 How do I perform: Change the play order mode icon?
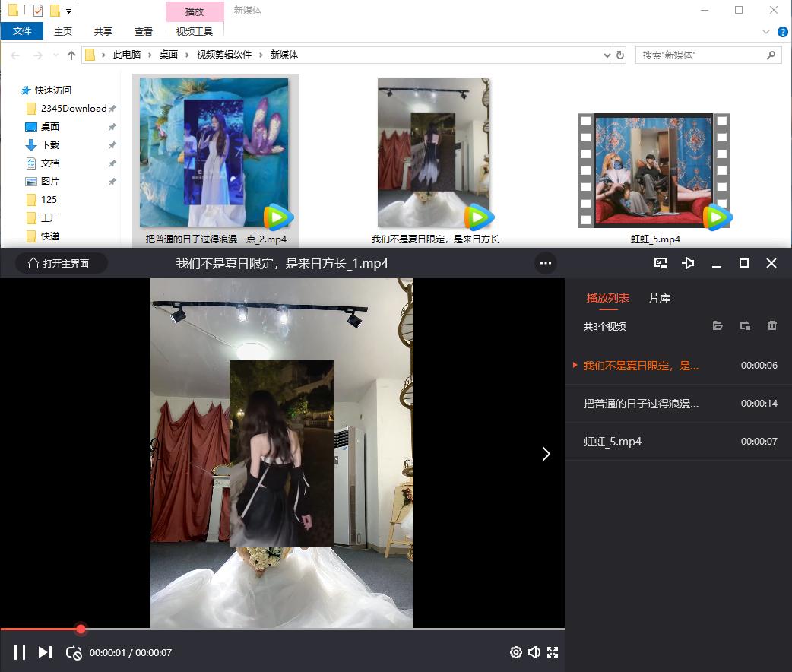pos(745,325)
